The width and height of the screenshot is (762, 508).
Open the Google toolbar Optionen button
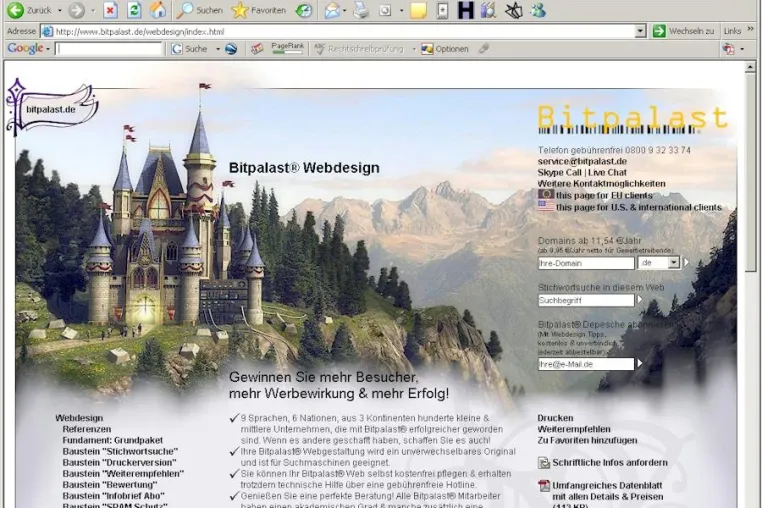tap(445, 49)
